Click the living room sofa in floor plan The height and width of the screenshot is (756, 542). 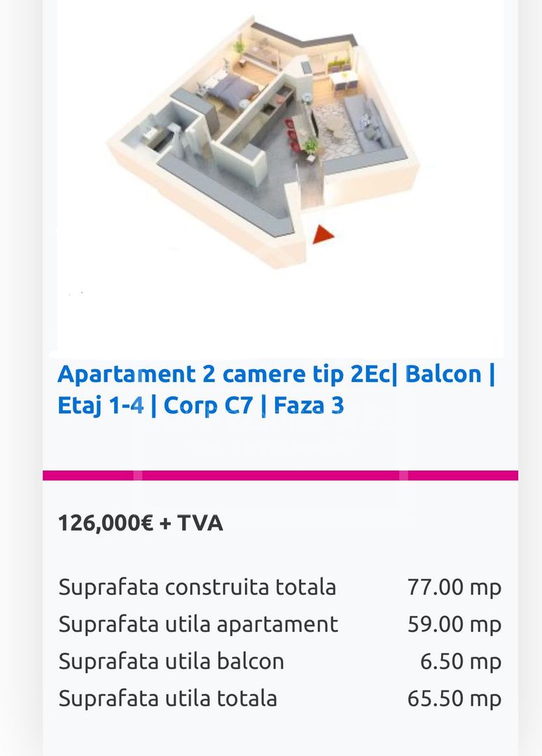click(x=373, y=123)
